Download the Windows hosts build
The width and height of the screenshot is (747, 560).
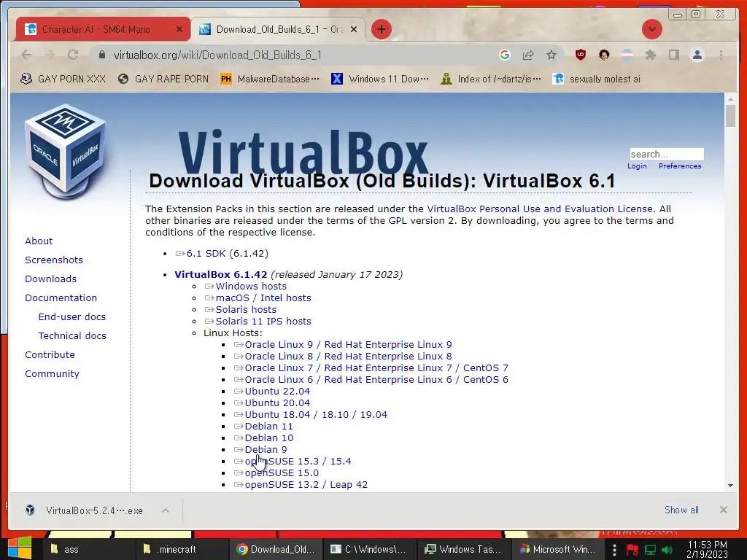246,286
